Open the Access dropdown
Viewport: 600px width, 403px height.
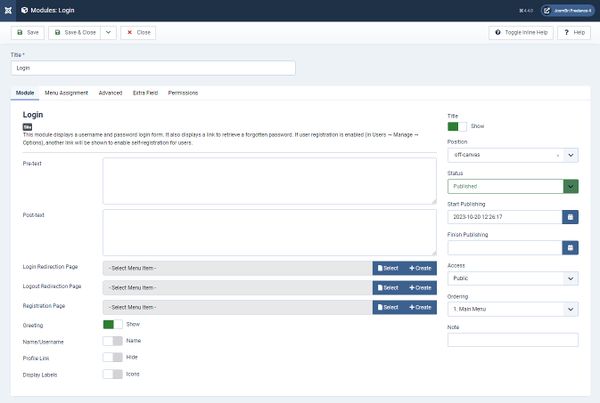point(512,278)
